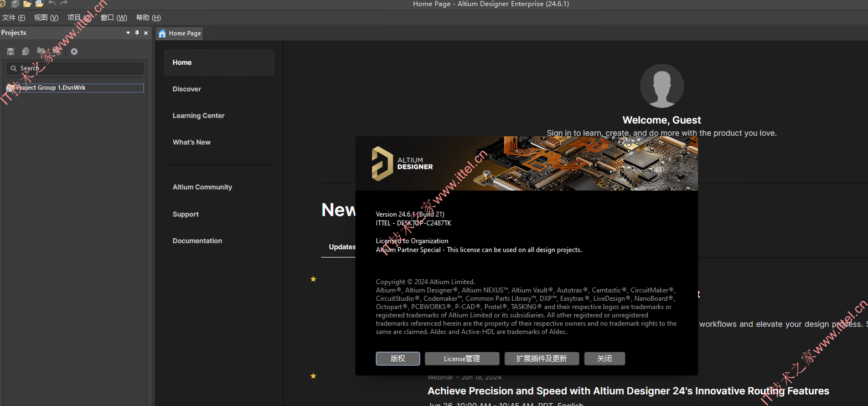This screenshot has height=406, width=868.
Task: Click the Project Group 1.DsnWrk file icon
Action: [x=9, y=88]
